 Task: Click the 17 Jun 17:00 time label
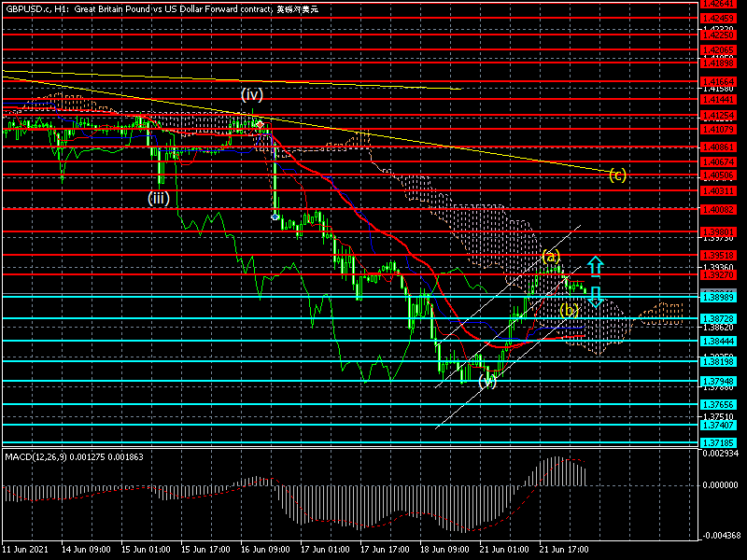coord(385,549)
